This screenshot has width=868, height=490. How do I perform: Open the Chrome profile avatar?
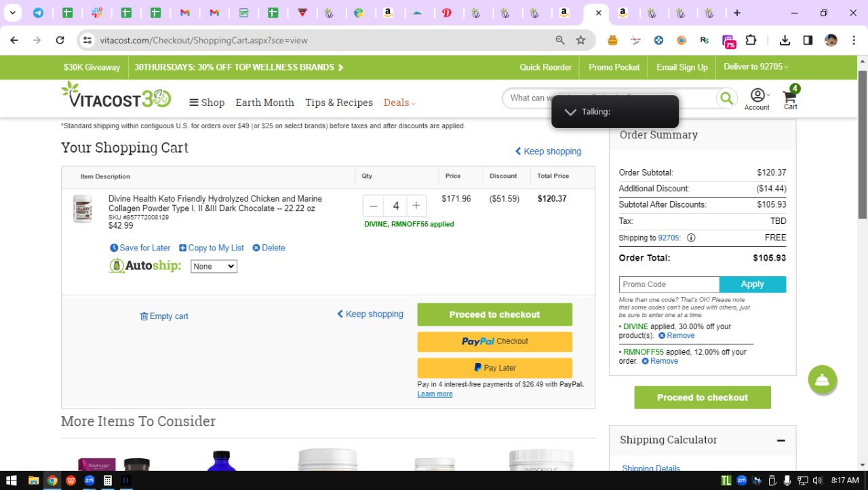coord(831,40)
